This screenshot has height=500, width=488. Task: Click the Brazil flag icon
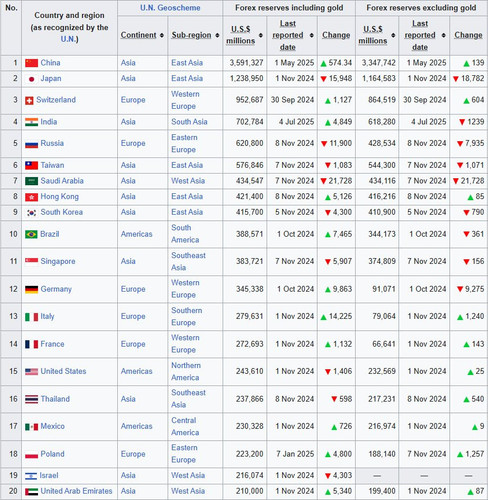tap(31, 234)
